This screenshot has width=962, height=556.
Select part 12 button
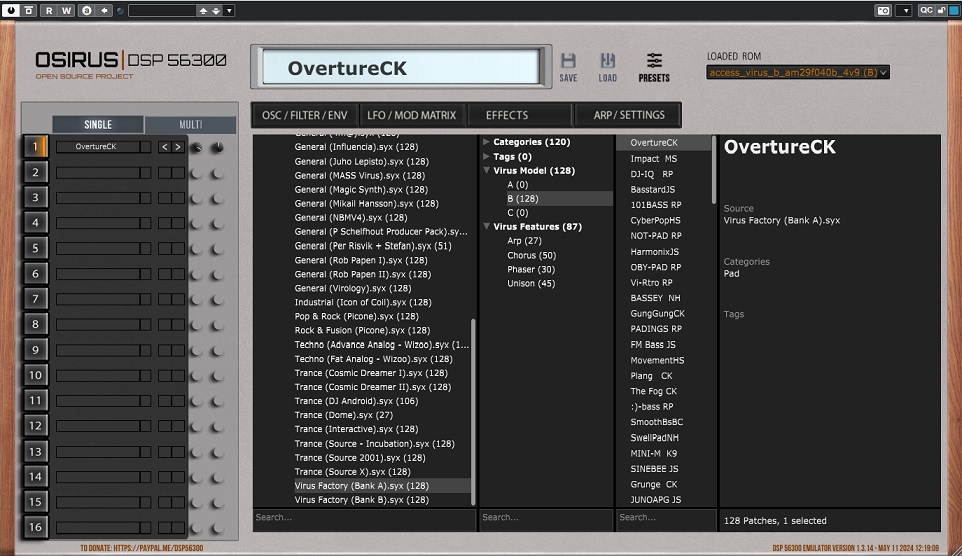pyautogui.click(x=35, y=425)
